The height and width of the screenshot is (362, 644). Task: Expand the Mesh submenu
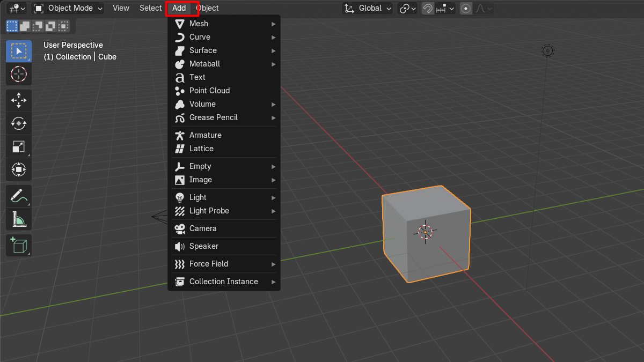tap(224, 24)
